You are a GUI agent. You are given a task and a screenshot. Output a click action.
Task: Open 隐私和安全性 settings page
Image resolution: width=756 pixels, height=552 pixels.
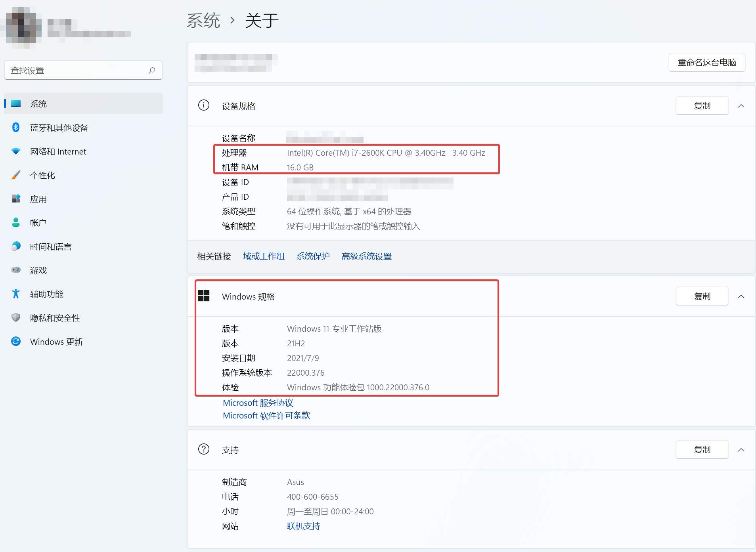click(x=83, y=318)
